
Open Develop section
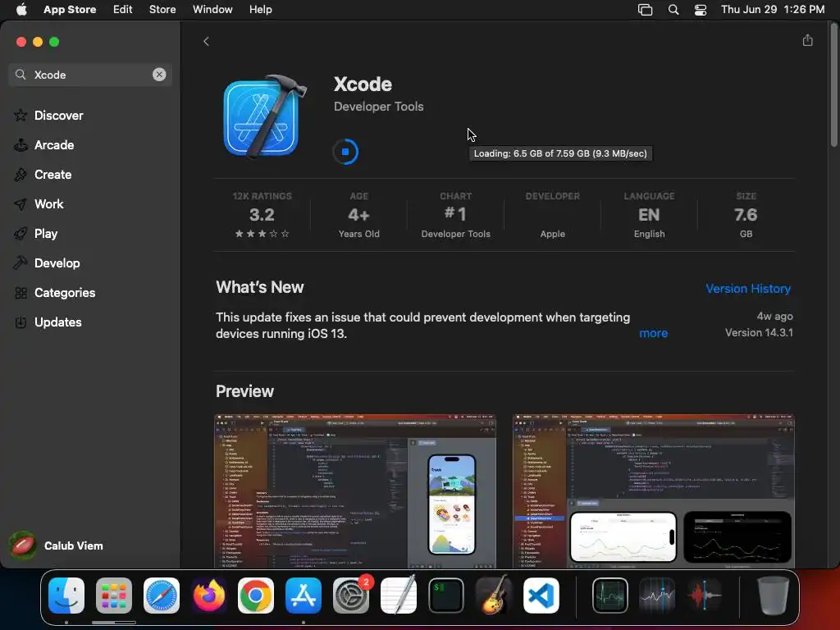(57, 263)
